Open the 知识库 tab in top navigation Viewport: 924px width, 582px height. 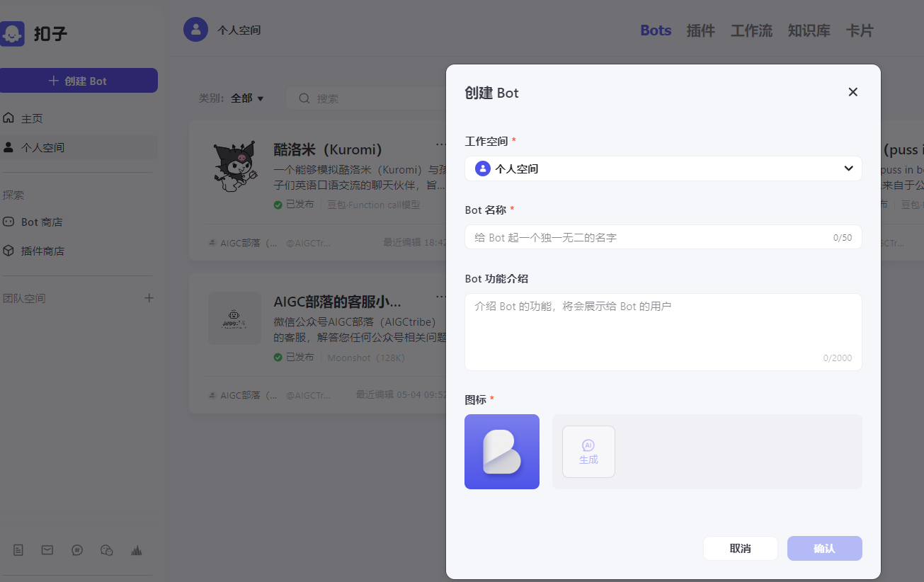(x=809, y=30)
